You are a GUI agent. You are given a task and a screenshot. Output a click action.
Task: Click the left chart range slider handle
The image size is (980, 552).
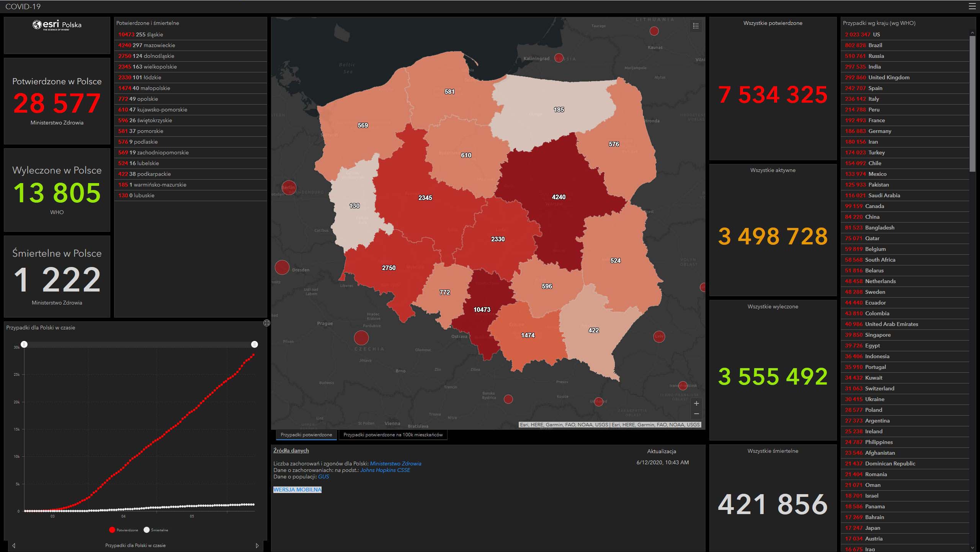[x=24, y=344]
